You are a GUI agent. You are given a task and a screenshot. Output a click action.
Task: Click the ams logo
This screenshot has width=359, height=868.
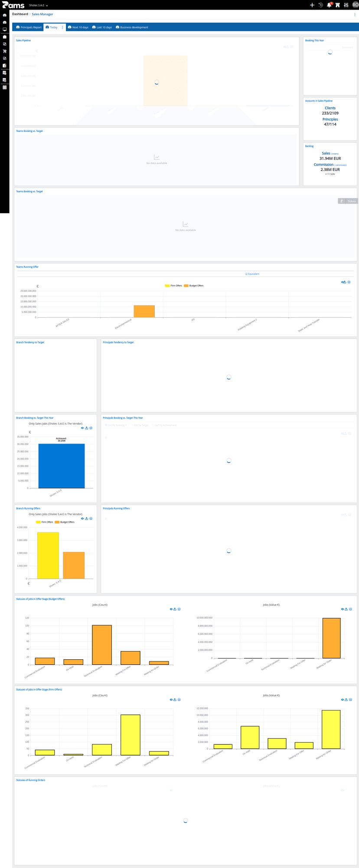click(x=13, y=5)
